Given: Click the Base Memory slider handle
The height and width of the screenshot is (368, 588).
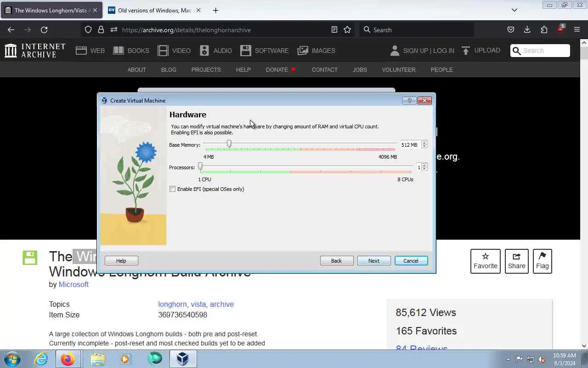Looking at the screenshot, I should 229,144.
